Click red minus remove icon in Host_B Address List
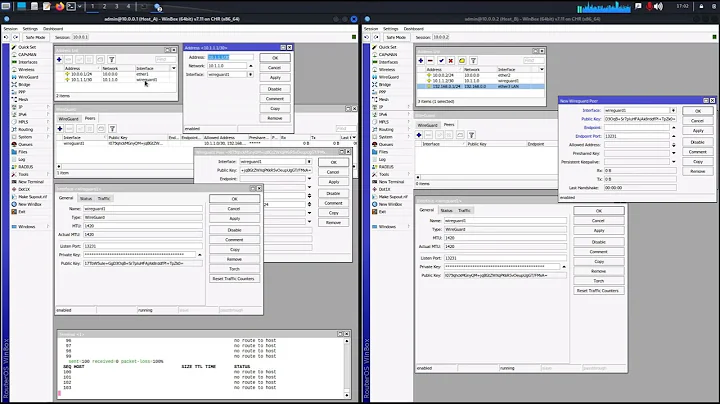This screenshot has width=720, height=404. (x=430, y=61)
